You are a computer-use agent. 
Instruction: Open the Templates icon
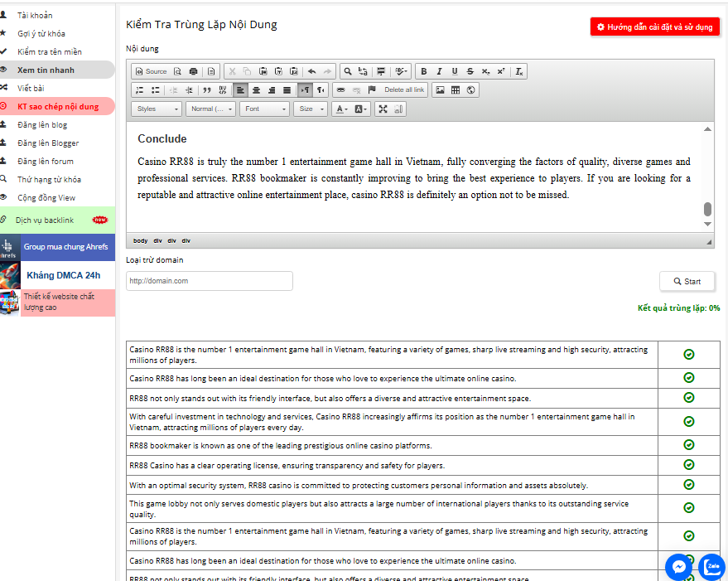pyautogui.click(x=211, y=71)
